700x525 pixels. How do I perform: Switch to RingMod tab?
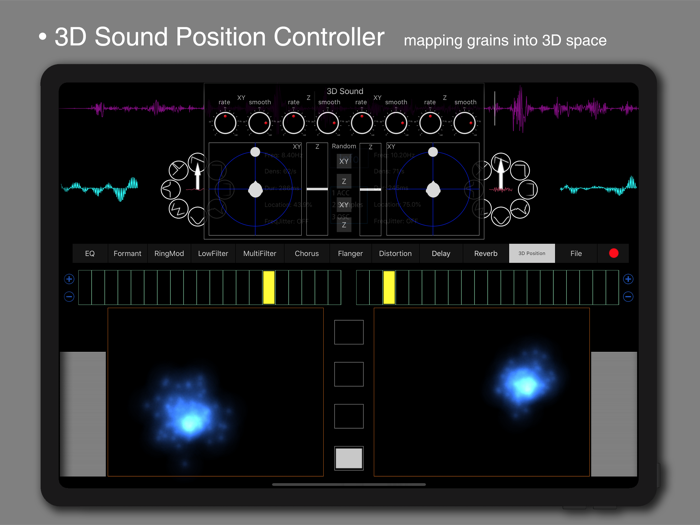coord(169,253)
